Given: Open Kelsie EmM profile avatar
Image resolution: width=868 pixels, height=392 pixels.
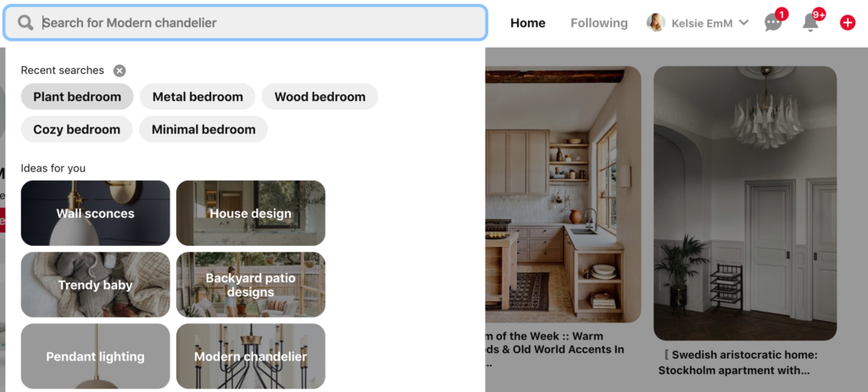Looking at the screenshot, I should click(x=656, y=23).
